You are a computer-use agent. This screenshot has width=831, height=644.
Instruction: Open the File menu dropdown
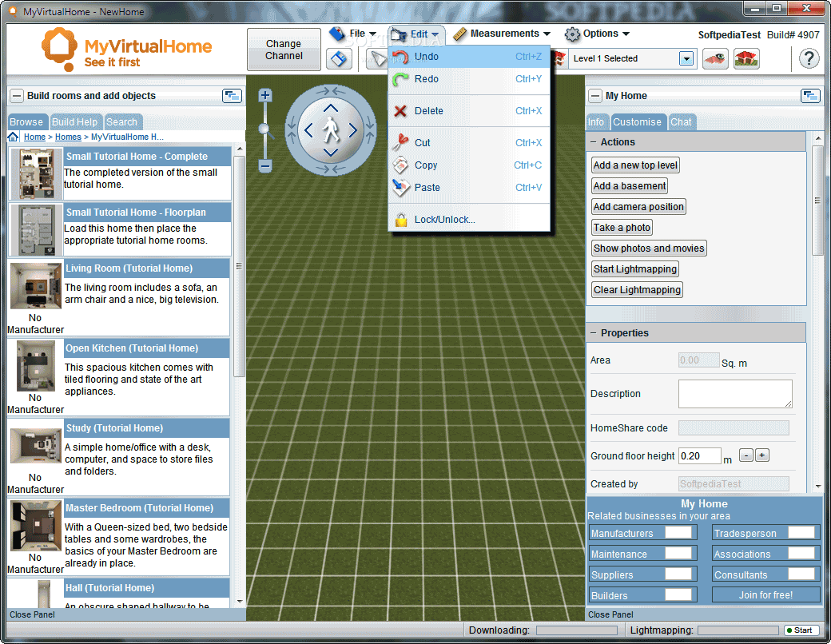(352, 34)
